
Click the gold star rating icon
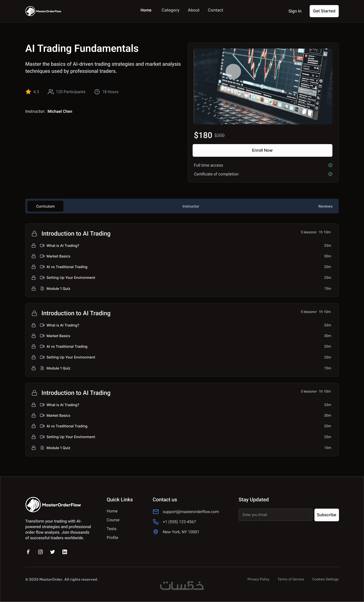point(28,92)
